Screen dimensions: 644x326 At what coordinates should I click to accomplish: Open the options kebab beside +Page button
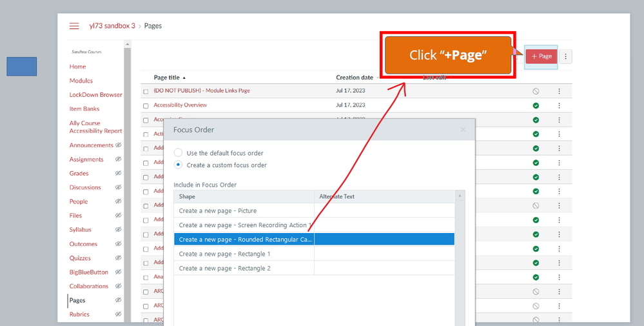coord(565,56)
